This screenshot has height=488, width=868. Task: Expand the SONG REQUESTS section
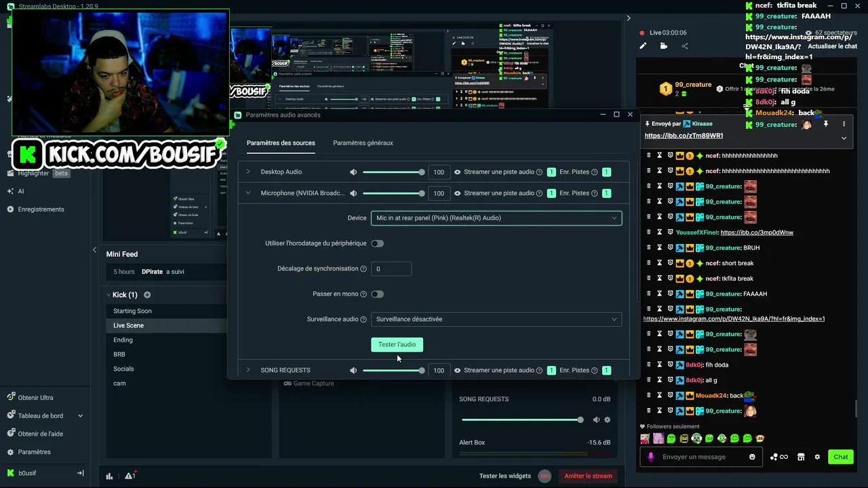248,370
